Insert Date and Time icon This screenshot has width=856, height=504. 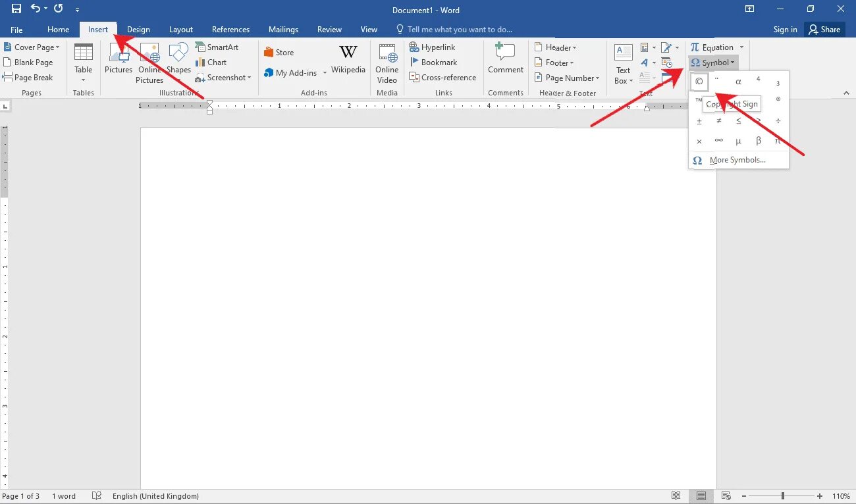[x=666, y=63]
